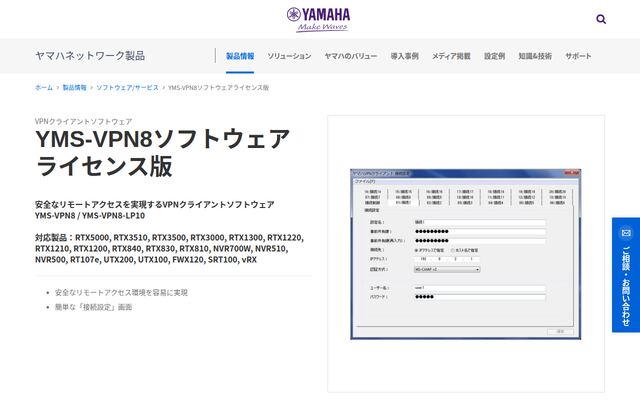Screen dimensions: 640x400
Task: Open the サポート menu item
Action: pyautogui.click(x=578, y=56)
